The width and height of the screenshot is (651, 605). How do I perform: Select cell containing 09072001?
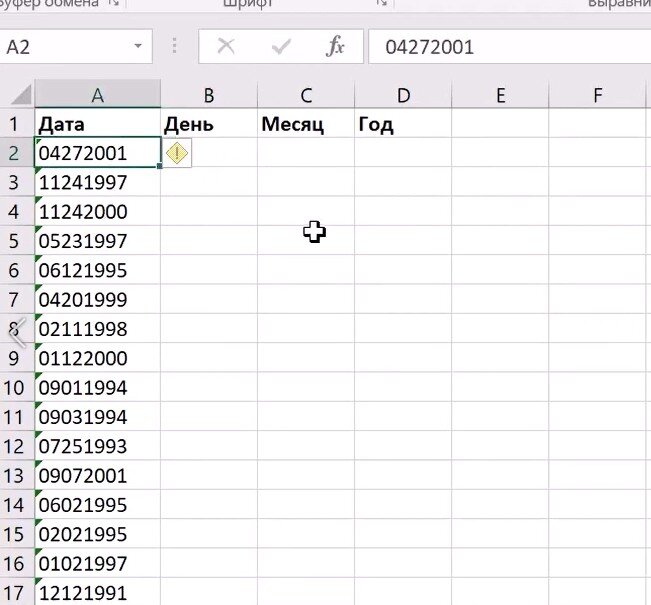(98, 475)
